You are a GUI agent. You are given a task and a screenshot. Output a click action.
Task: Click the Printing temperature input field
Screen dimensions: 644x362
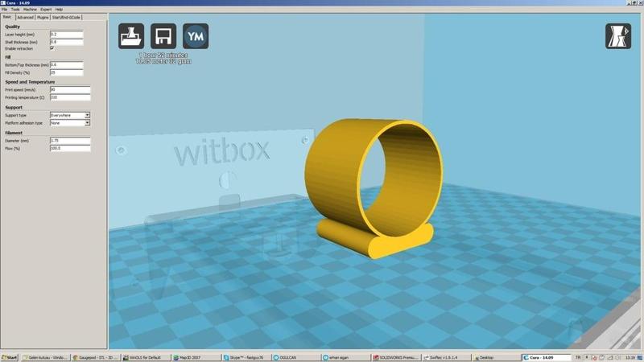click(70, 97)
